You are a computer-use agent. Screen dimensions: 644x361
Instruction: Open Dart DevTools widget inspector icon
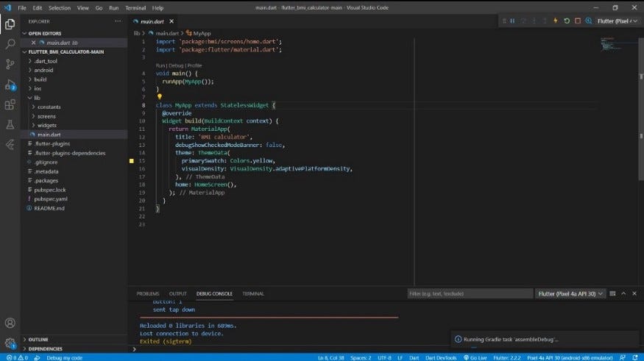pos(589,21)
